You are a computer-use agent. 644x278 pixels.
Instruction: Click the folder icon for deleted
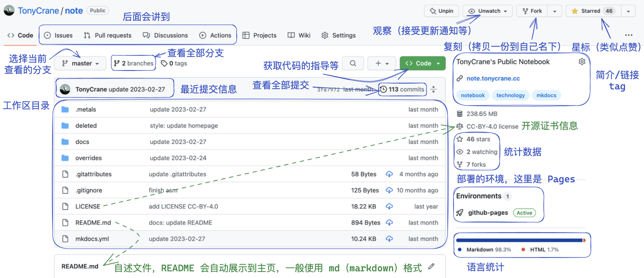point(65,126)
